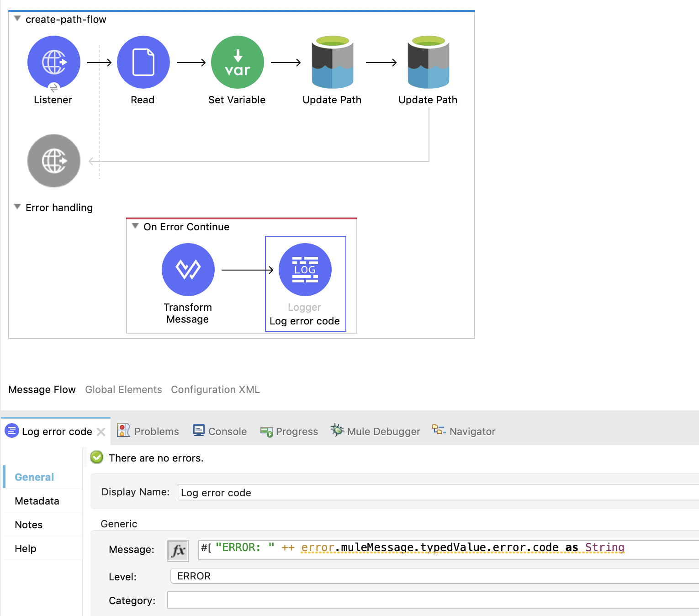Open the Set Variable component
Viewport: 699px width, 616px height.
coord(237,62)
